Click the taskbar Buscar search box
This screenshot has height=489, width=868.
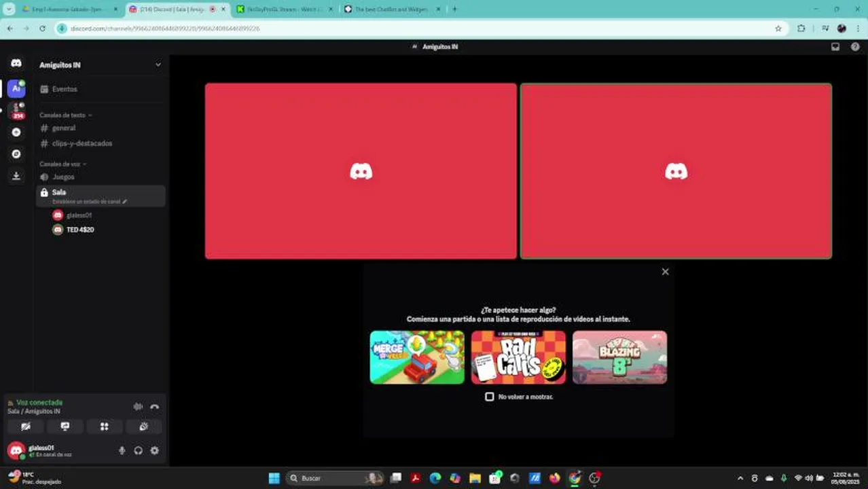coord(334,478)
